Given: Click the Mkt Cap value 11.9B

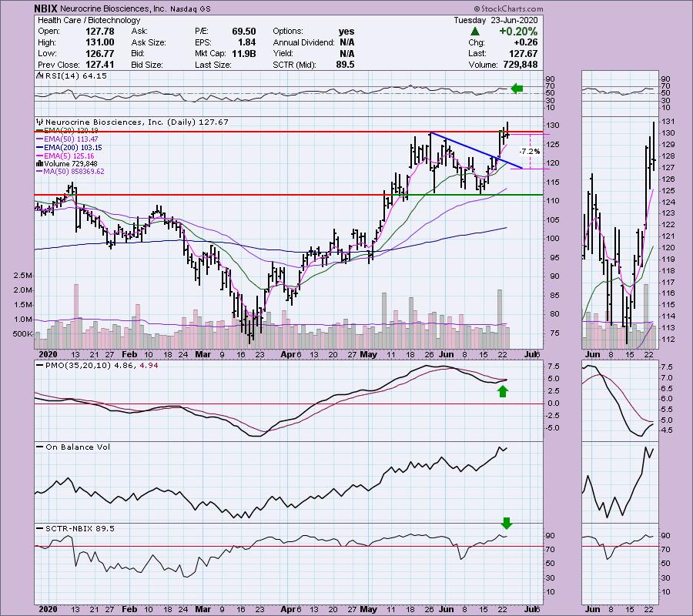Looking at the screenshot, I should [244, 53].
